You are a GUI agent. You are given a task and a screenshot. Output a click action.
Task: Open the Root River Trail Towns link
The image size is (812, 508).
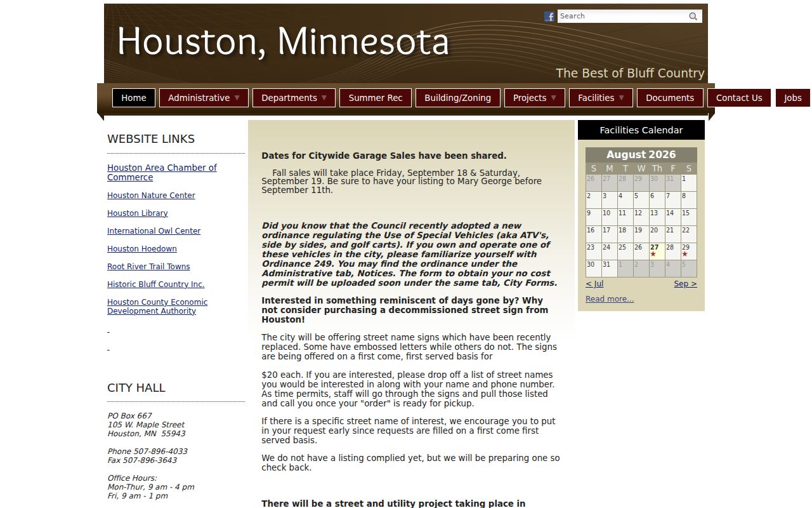point(148,267)
